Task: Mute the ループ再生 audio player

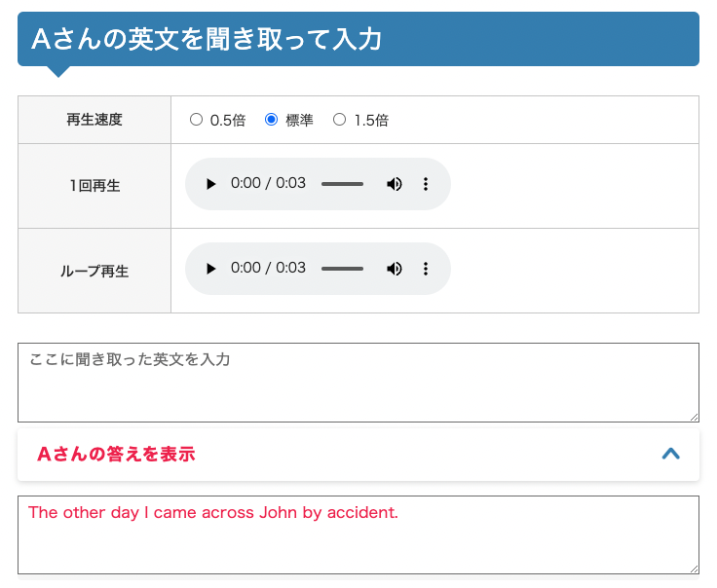Action: 395,269
